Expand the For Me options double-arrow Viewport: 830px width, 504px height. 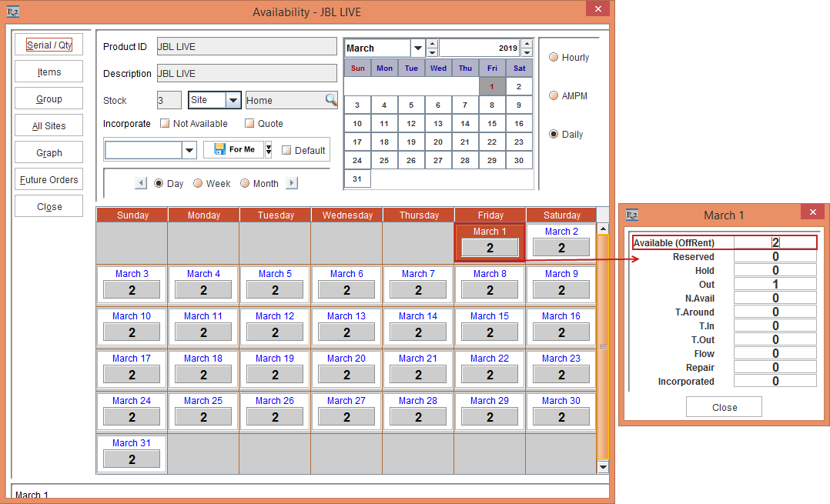click(269, 150)
